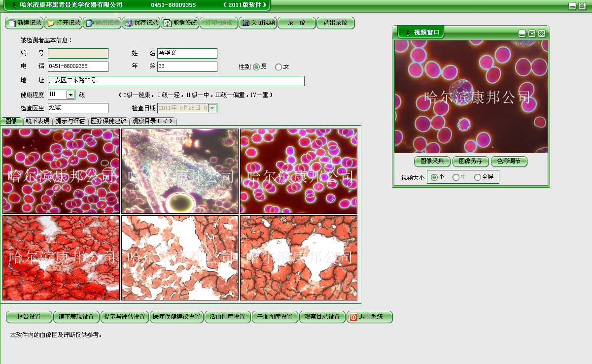Exit the system via 退出系统
The height and width of the screenshot is (364, 592).
370,317
